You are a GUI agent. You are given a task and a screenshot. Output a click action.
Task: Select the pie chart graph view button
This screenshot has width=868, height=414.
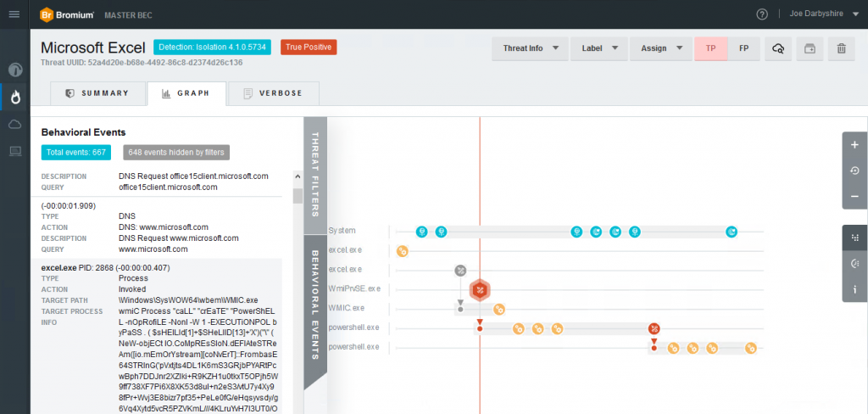(854, 264)
